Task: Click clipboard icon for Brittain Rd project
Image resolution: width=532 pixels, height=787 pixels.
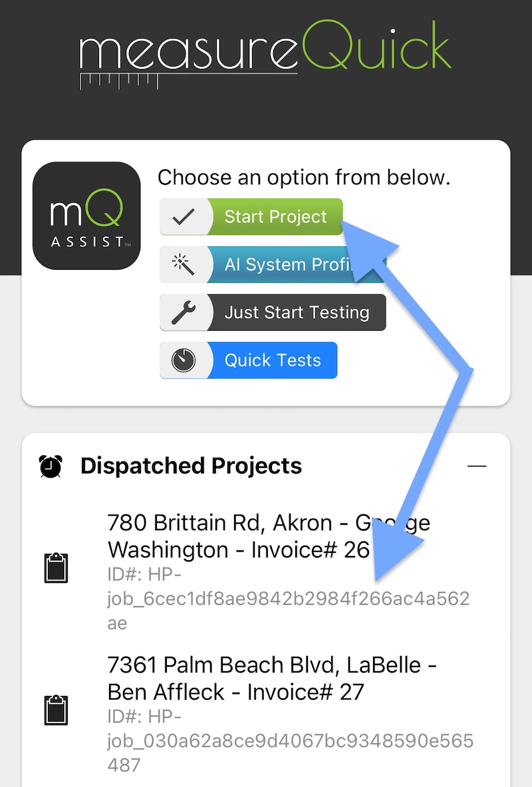Action: (x=57, y=567)
